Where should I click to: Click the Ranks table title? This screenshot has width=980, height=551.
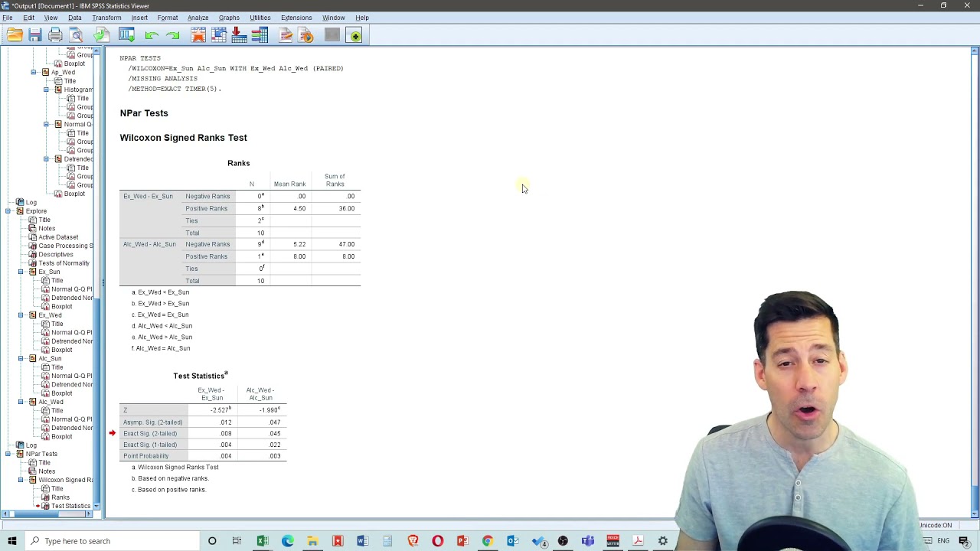(238, 163)
